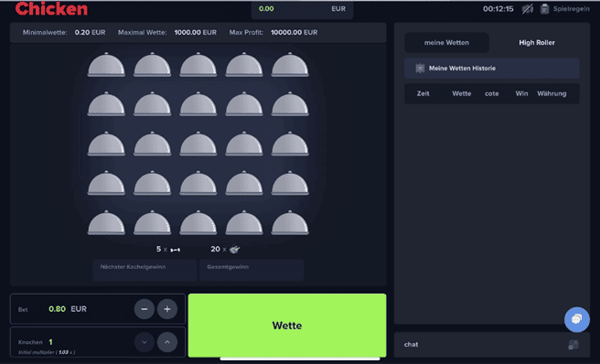Reveal first cloche in second row
Screen dimensions: 600x364
(x=106, y=104)
